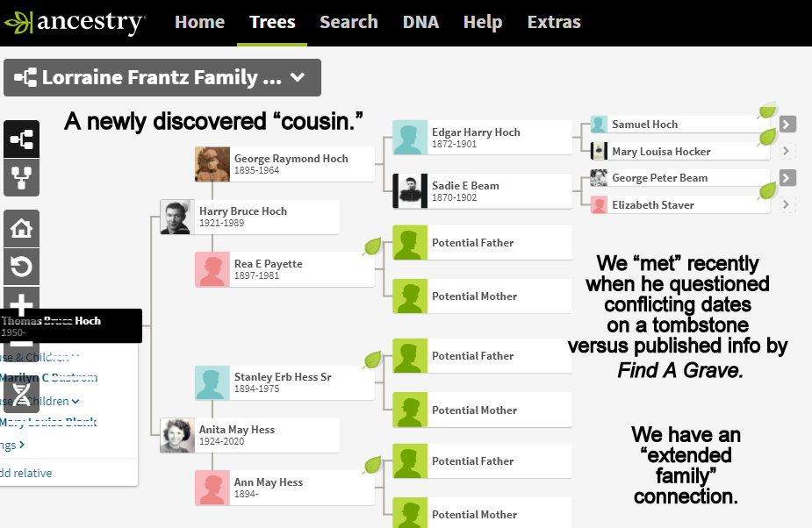Click the DNA helix sidebar icon

tap(21, 393)
